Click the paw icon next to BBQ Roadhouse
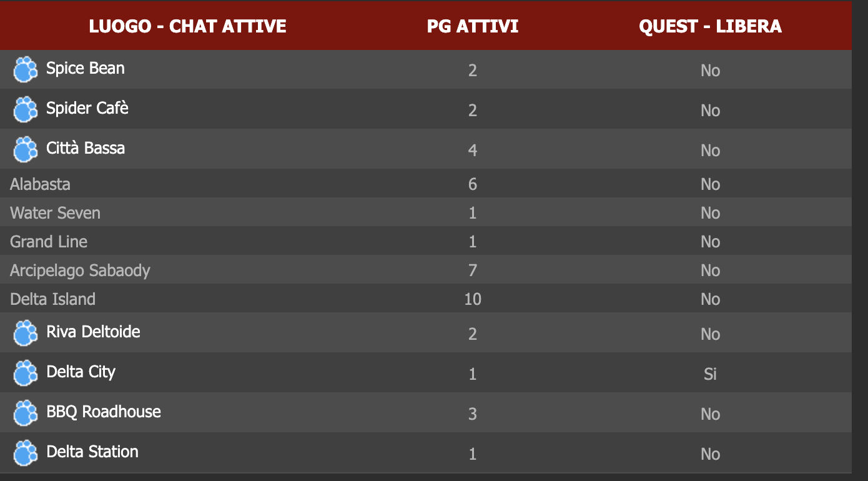The height and width of the screenshot is (481, 868). point(26,413)
